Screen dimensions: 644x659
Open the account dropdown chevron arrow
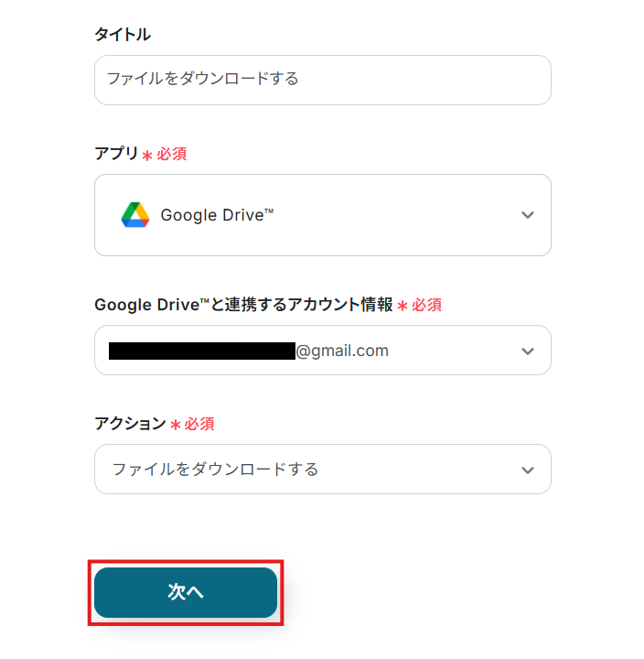pos(527,351)
